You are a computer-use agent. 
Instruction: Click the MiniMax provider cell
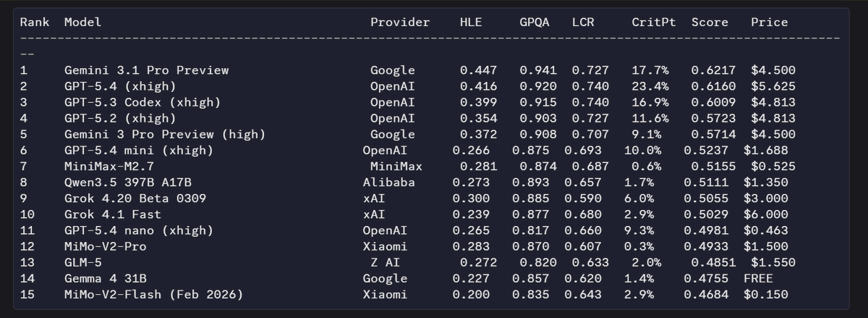coord(396,167)
